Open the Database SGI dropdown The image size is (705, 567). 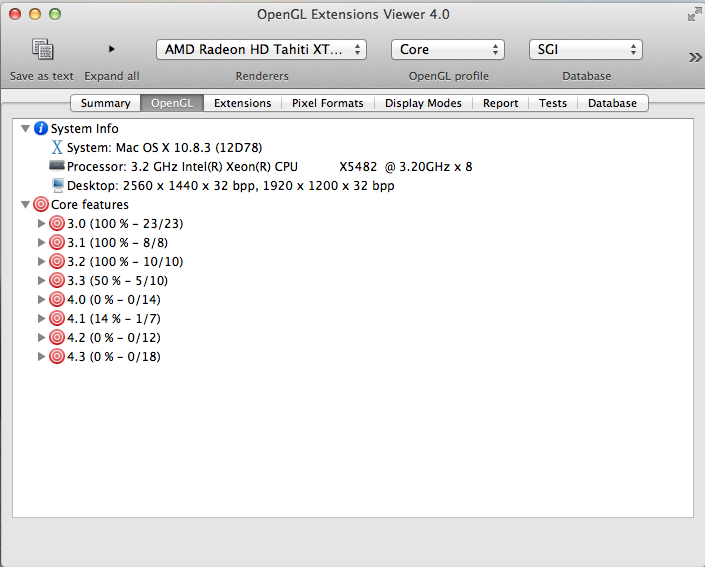point(586,49)
